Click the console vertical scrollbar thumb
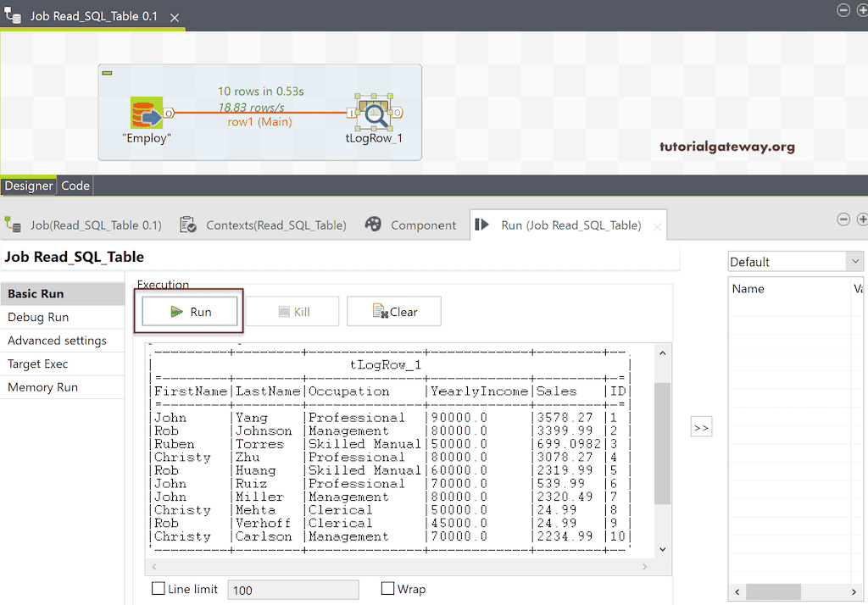 click(663, 443)
